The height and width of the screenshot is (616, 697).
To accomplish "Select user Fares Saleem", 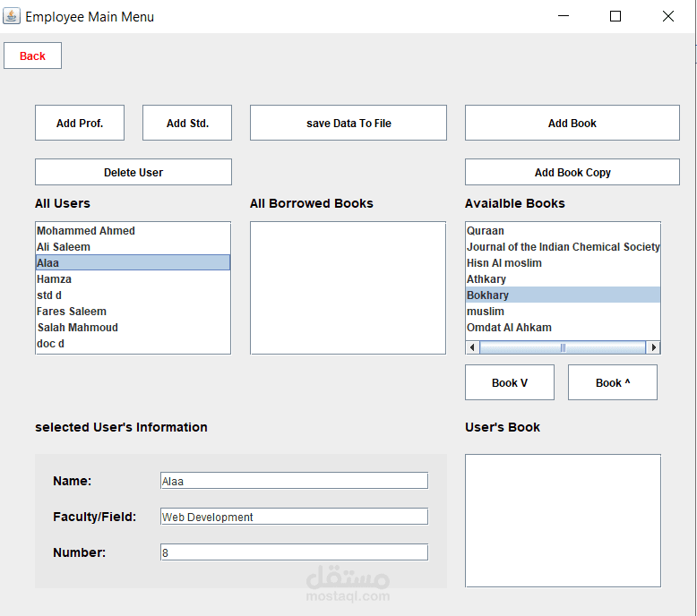I will click(x=72, y=312).
